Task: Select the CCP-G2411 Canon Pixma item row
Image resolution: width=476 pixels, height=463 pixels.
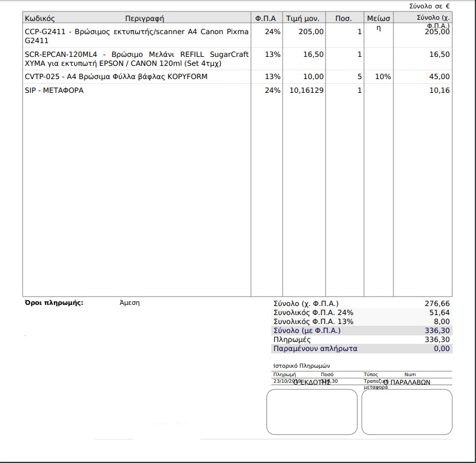Action: pos(237,36)
